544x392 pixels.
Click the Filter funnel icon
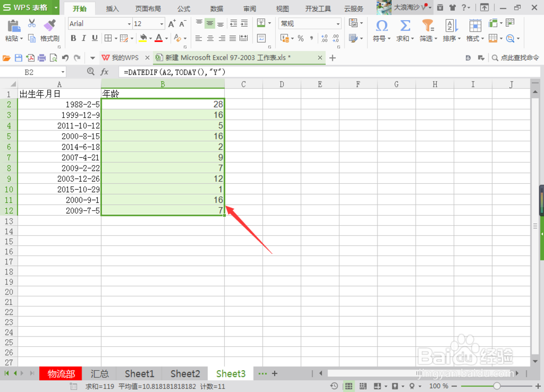pyautogui.click(x=428, y=26)
